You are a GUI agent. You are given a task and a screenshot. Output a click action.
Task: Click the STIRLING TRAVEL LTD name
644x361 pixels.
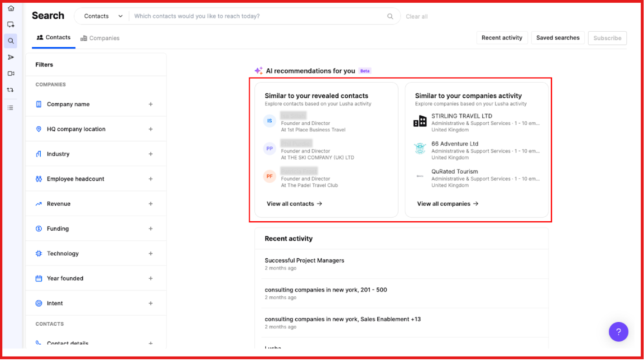click(461, 116)
